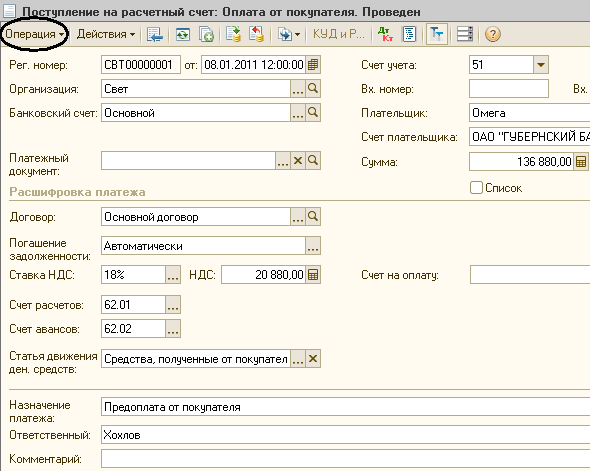Open the calculator for Сумма field
This screenshot has height=471, width=590.
point(581,162)
